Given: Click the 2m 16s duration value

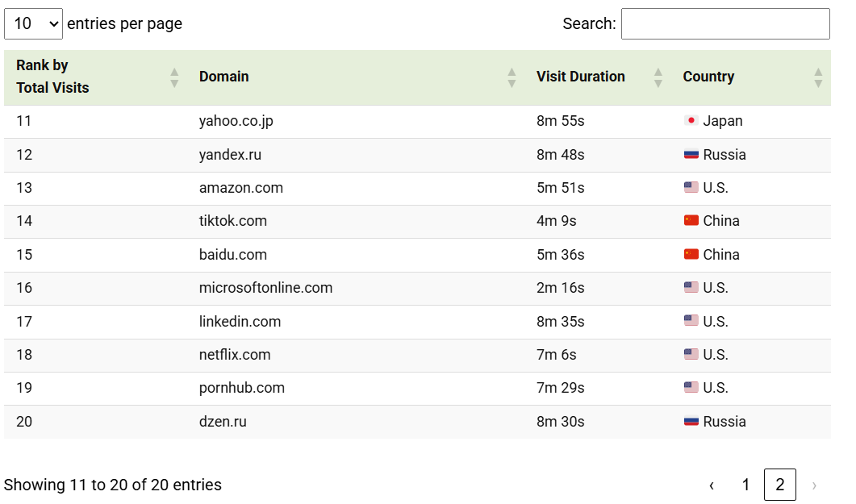Looking at the screenshot, I should 560,287.
